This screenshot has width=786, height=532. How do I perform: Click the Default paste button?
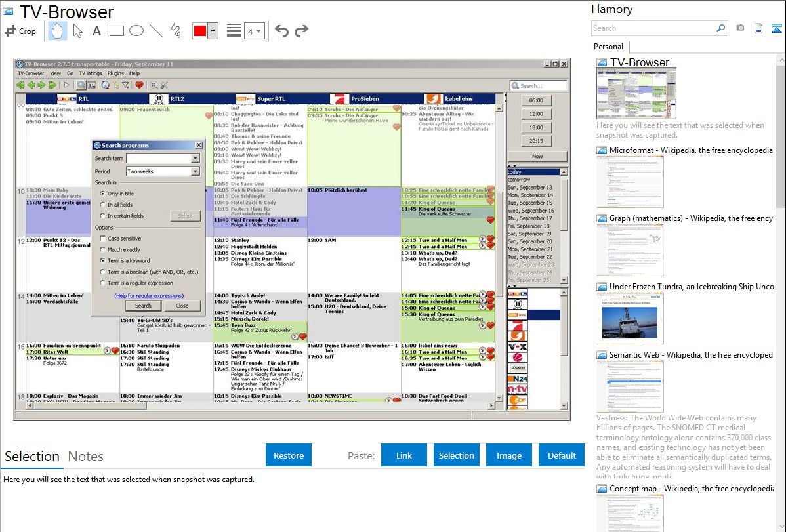click(562, 455)
